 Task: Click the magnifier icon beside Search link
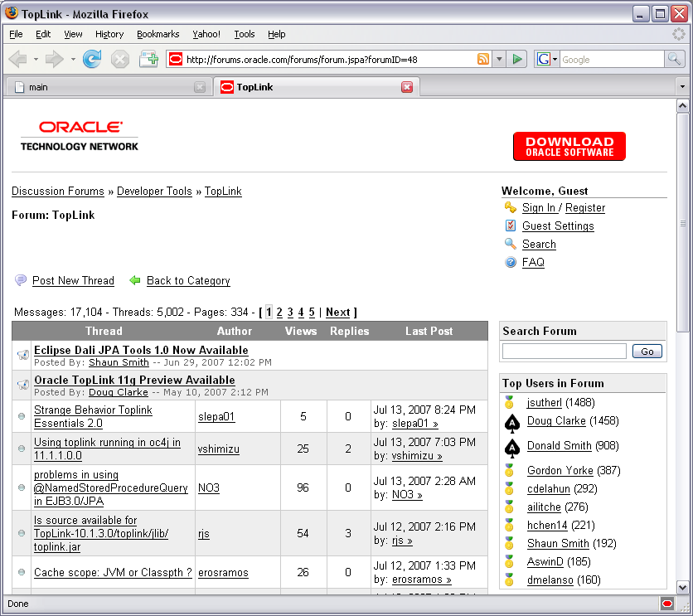click(x=511, y=244)
